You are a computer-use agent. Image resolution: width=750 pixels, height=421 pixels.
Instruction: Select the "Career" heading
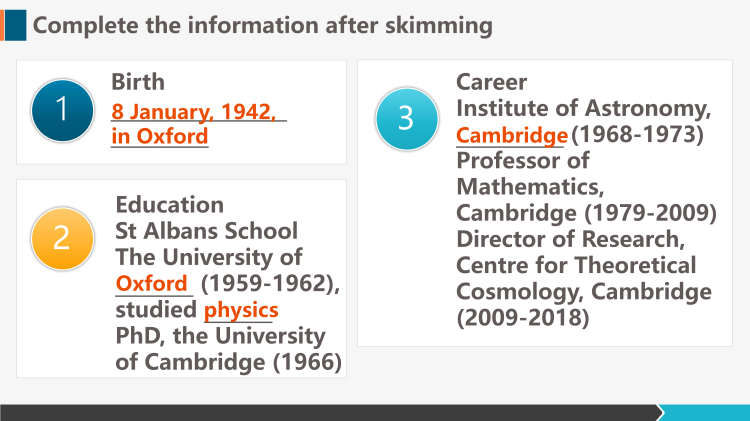[491, 82]
